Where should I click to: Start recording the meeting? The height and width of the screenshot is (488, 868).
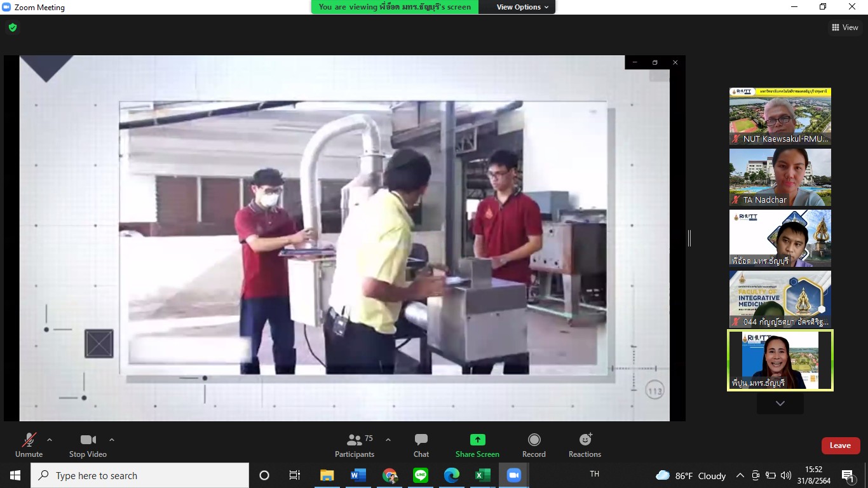tap(534, 445)
